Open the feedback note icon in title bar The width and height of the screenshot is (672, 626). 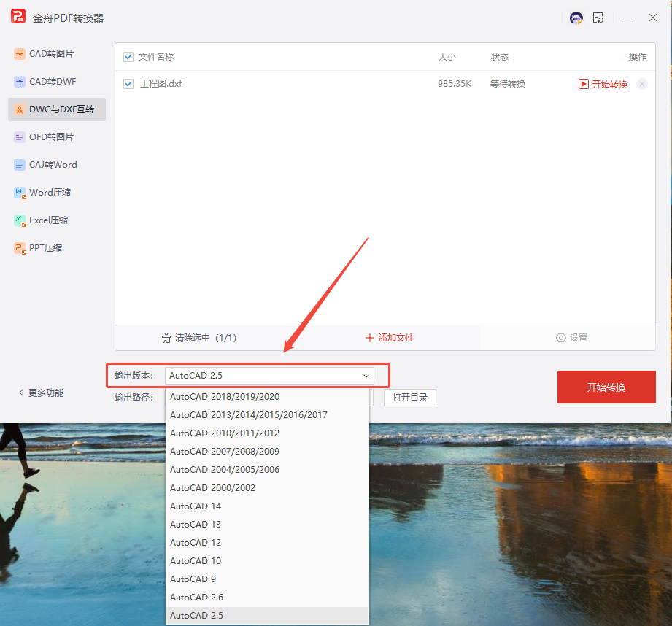pyautogui.click(x=598, y=18)
